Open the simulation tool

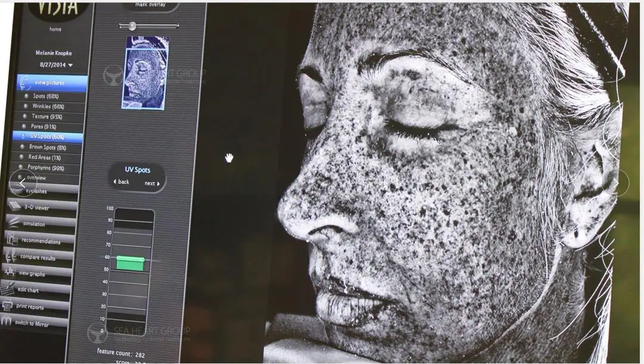41,223
